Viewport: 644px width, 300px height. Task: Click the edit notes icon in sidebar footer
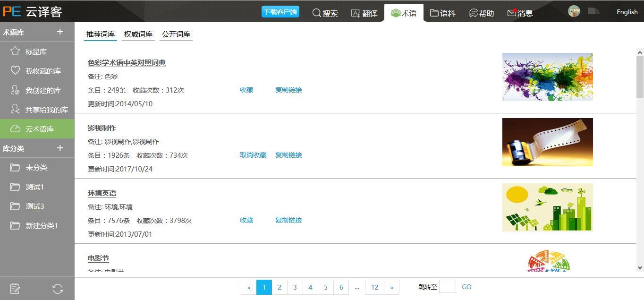tap(15, 289)
